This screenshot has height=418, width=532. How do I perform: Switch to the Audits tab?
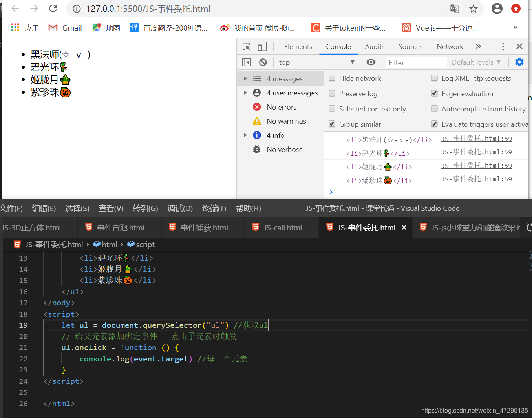point(375,47)
